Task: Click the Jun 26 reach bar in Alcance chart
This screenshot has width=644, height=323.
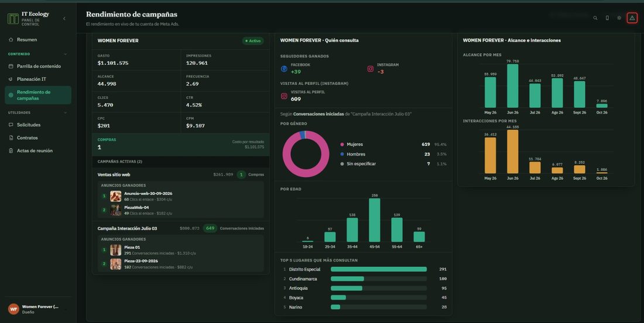Action: click(x=513, y=86)
